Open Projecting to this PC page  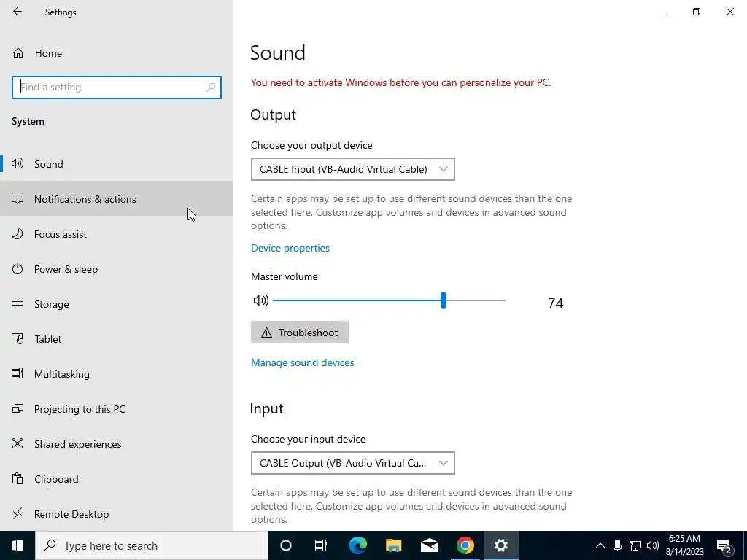117,408
